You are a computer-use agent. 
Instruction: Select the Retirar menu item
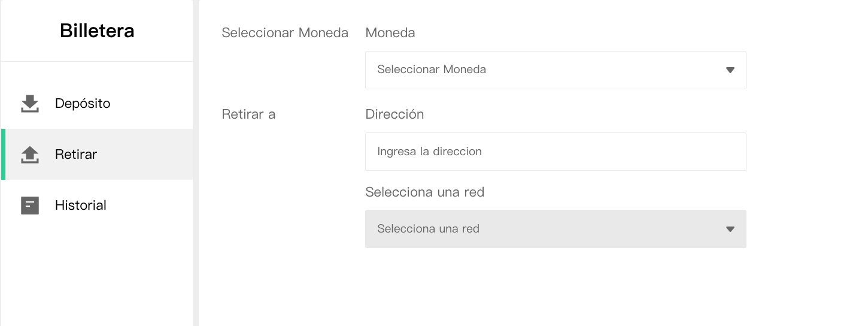click(97, 155)
